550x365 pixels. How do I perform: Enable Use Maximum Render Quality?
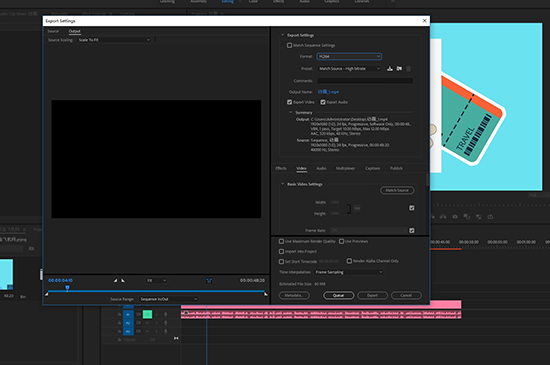(x=281, y=241)
